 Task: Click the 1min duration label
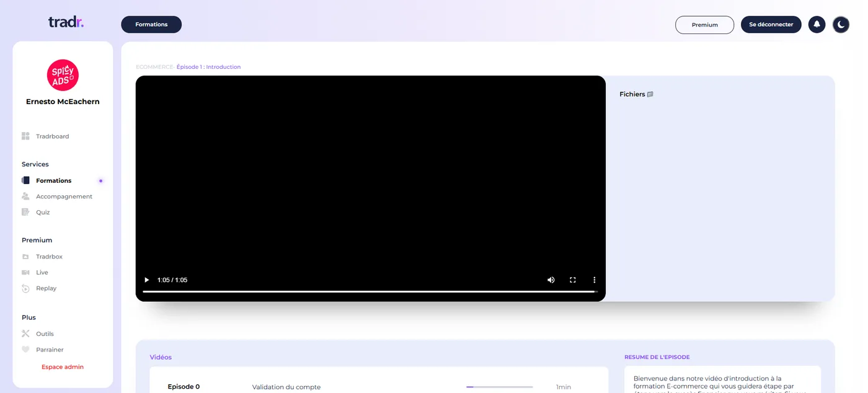coord(564,387)
